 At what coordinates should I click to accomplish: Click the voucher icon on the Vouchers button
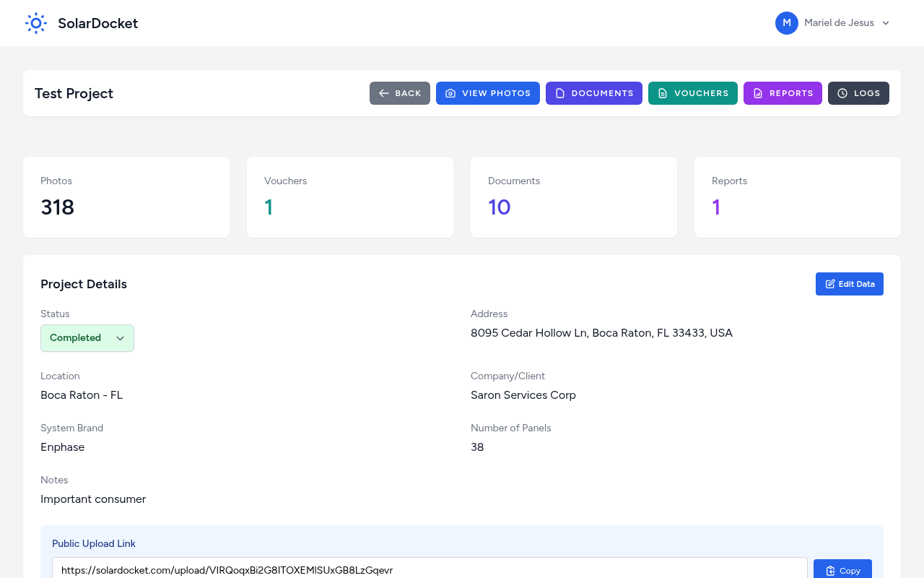point(662,93)
